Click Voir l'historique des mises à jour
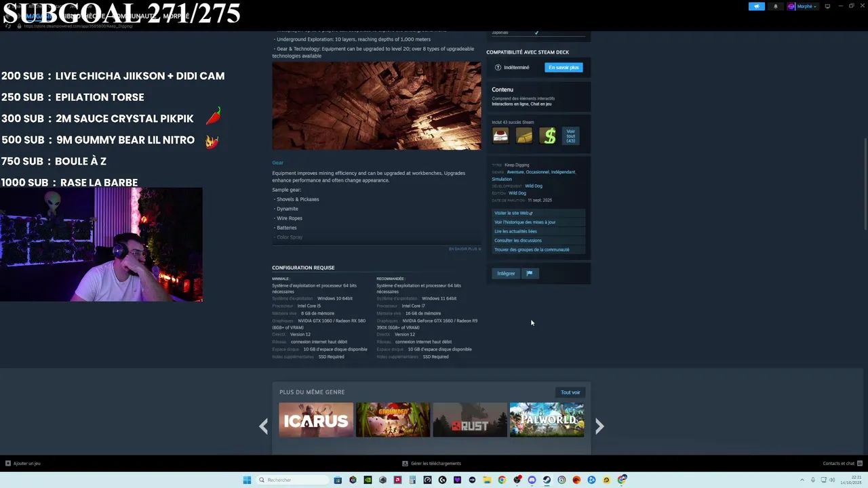The image size is (868, 488). pyautogui.click(x=538, y=222)
